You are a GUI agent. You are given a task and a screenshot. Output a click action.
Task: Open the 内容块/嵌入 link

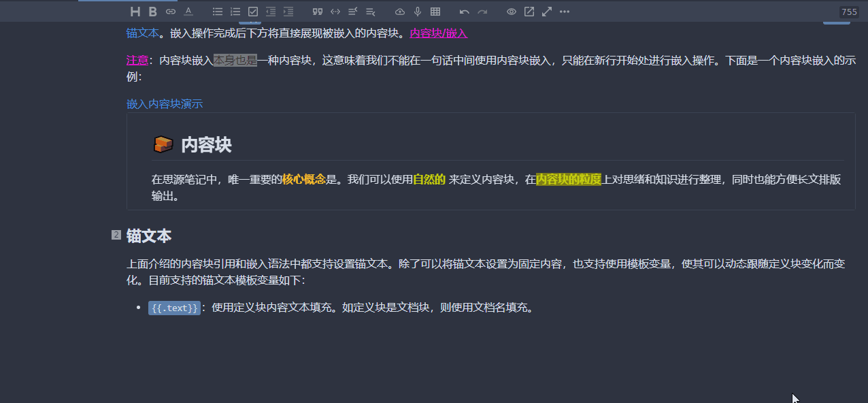click(439, 33)
